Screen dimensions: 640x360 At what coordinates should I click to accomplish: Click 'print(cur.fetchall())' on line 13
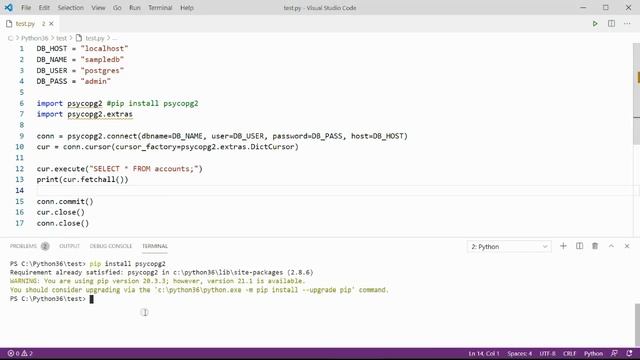(x=82, y=180)
